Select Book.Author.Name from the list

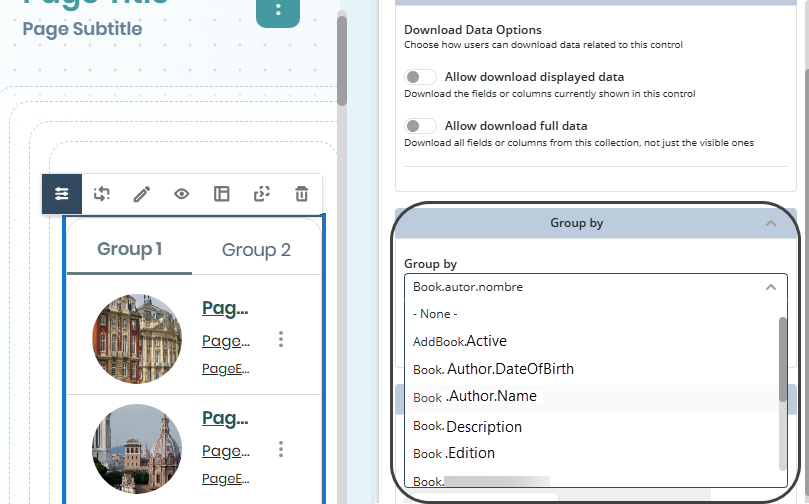click(475, 397)
